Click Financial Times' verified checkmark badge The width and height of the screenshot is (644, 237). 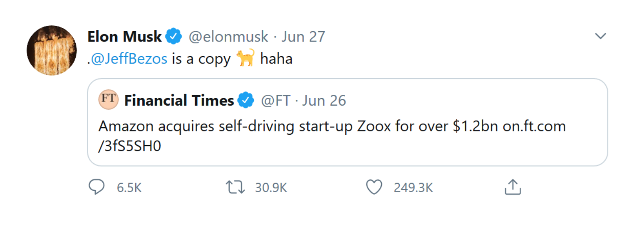(246, 101)
